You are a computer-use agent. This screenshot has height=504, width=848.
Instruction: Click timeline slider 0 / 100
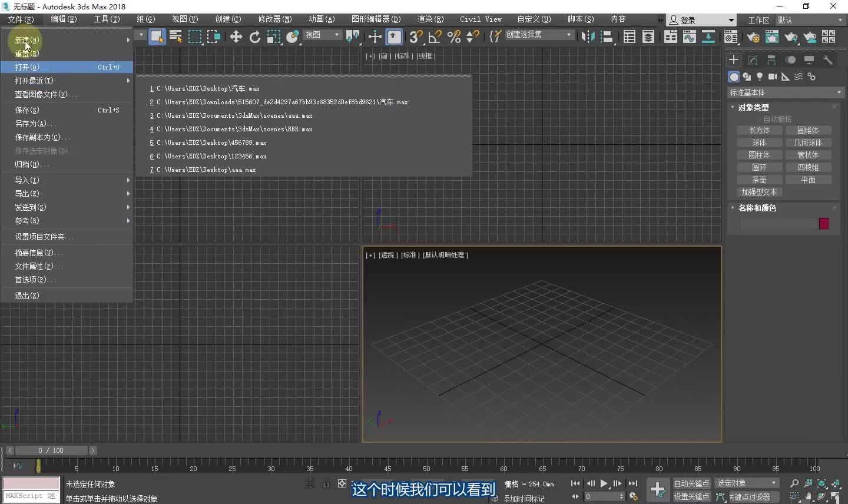pyautogui.click(x=51, y=450)
